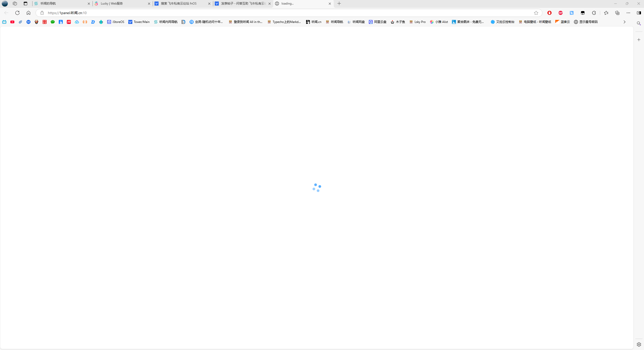The image size is (644, 350).
Task: Click the red hand ad-blocker extension icon
Action: click(549, 13)
